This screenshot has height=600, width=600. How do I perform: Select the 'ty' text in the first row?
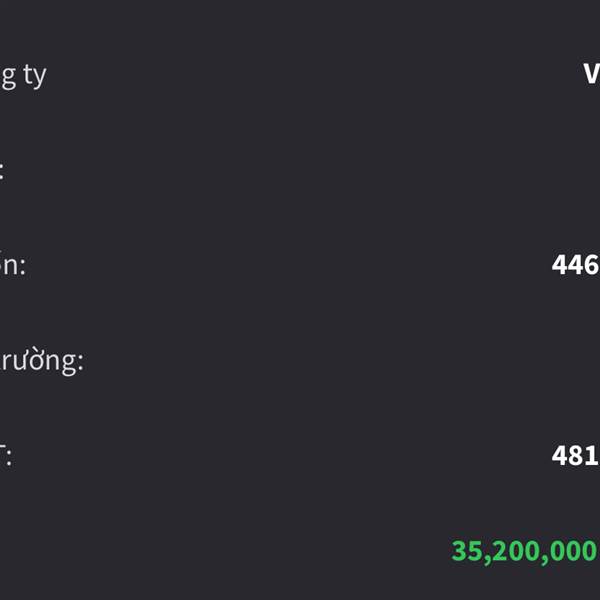35,77
